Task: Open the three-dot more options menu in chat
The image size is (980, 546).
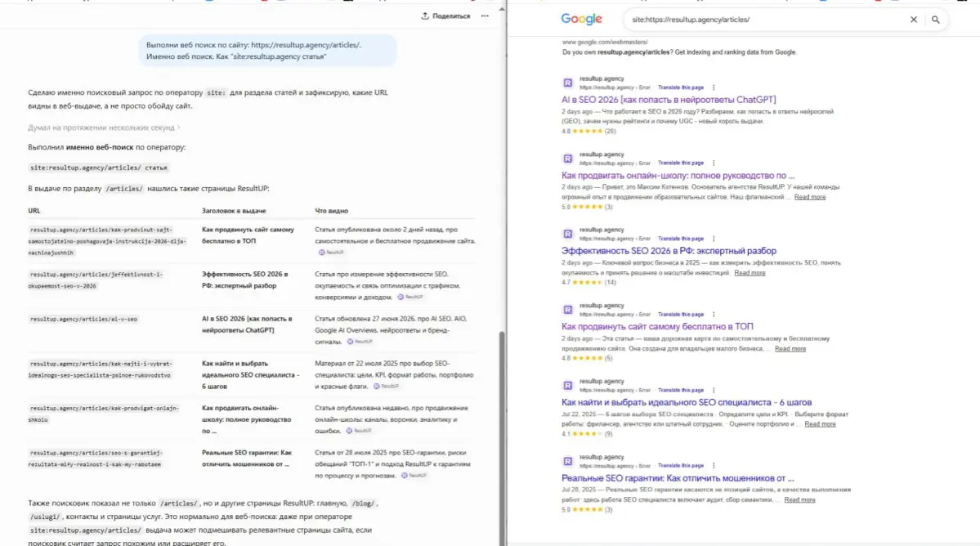Action: pyautogui.click(x=485, y=16)
